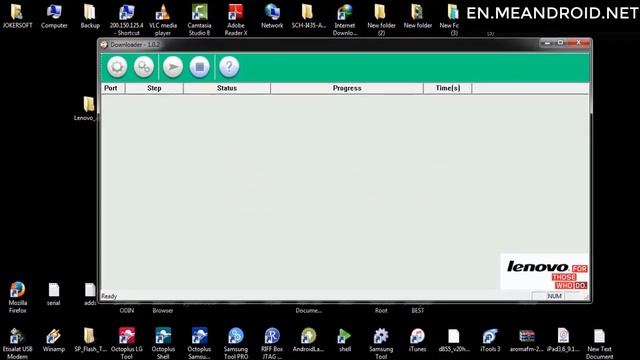Select the SCH-I435-A folder icon
The image size is (640, 360).
click(309, 17)
